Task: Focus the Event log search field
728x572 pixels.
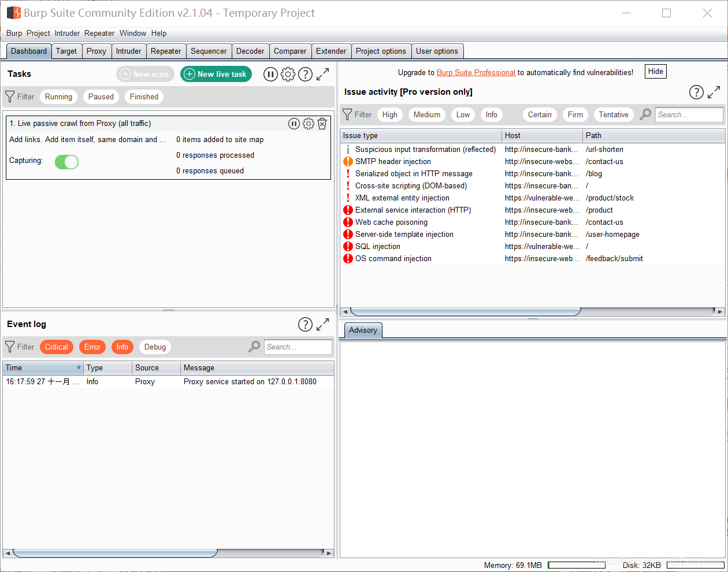Action: pyautogui.click(x=298, y=347)
